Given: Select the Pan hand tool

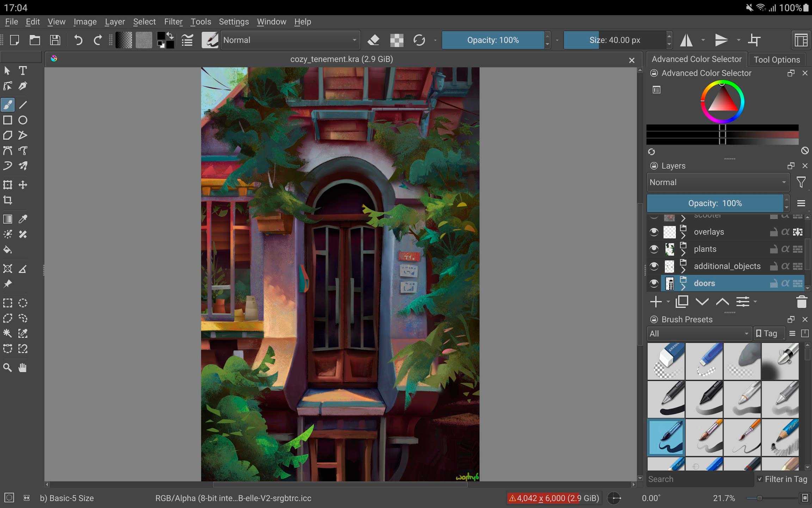Looking at the screenshot, I should [23, 368].
